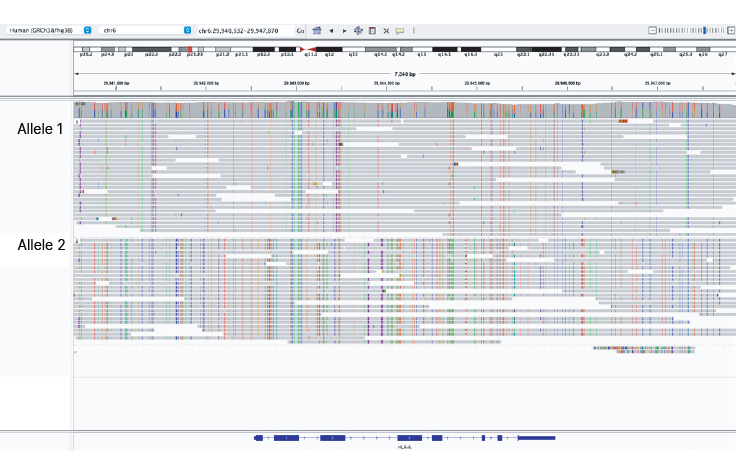Zoom in with the plus button
The width and height of the screenshot is (736, 475).
pos(730,31)
